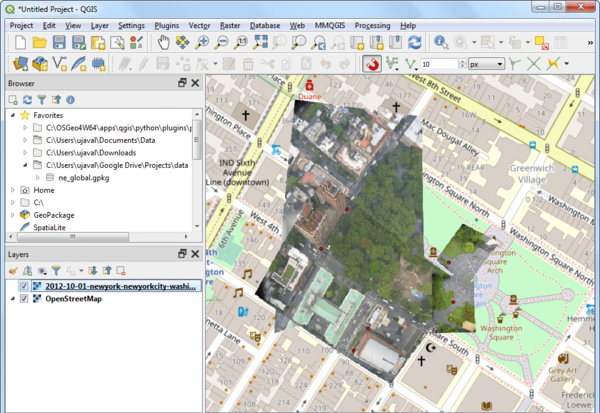Screen dimensions: 600x413
Task: Expand all layers in Layers panel
Action: click(92, 271)
